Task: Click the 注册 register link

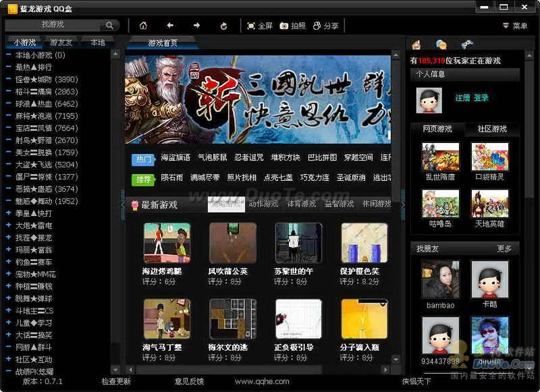Action: (462, 98)
